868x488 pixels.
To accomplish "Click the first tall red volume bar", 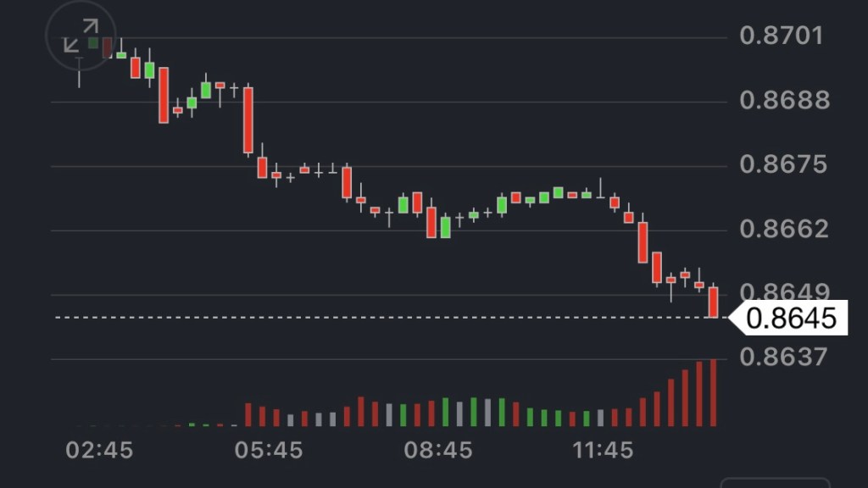I will pos(248,414).
